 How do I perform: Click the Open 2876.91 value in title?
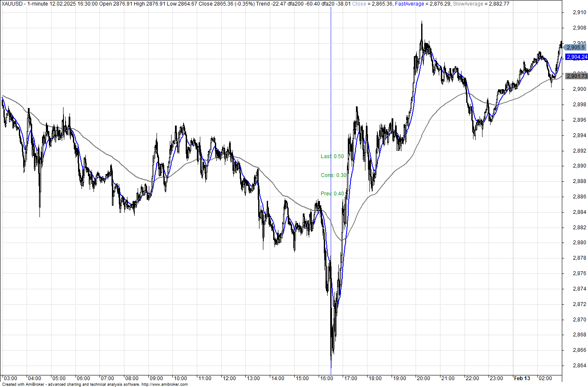(x=116, y=4)
